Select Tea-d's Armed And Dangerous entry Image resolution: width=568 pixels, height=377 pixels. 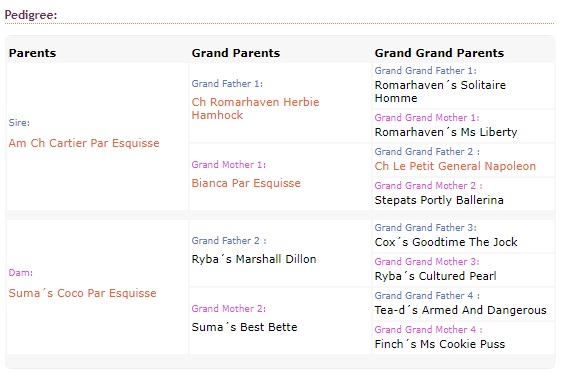[460, 310]
